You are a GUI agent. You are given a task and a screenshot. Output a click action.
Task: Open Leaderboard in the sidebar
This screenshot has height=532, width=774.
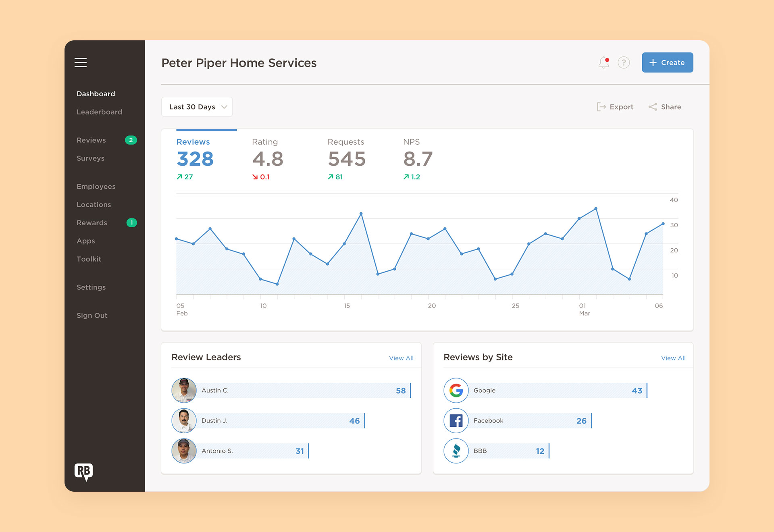coord(99,112)
